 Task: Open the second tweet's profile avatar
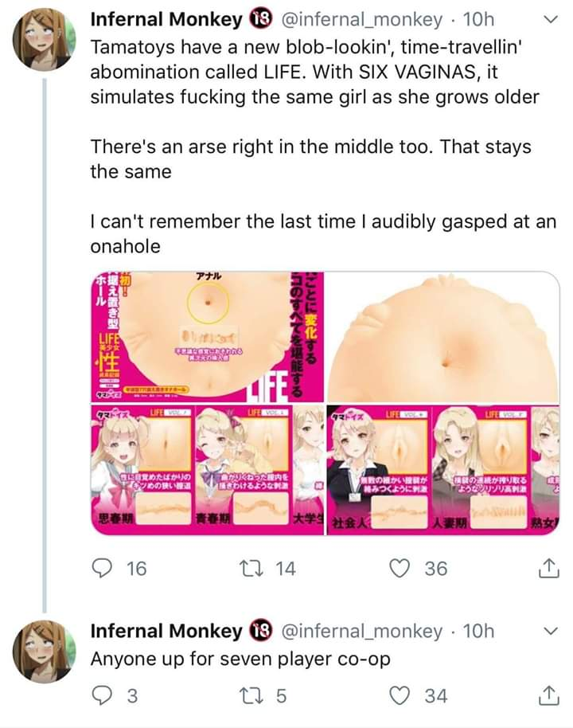[x=43, y=649]
